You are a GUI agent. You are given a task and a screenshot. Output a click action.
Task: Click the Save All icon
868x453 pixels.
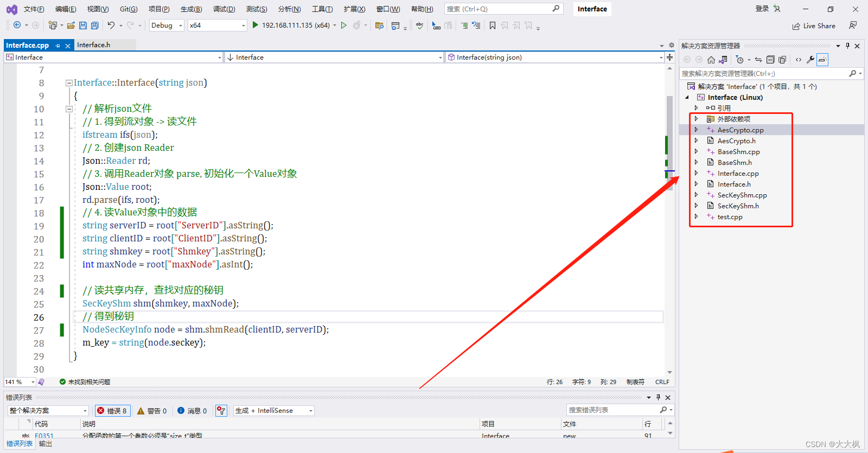(x=95, y=25)
